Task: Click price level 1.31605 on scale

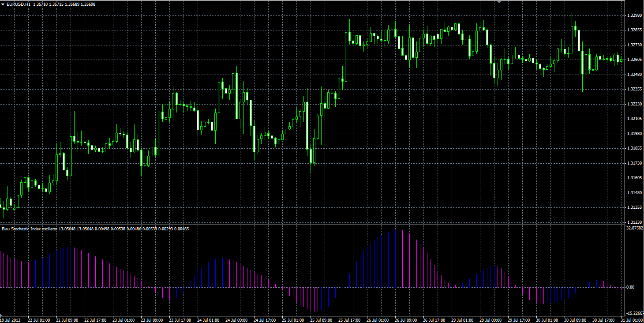Action: (634, 178)
